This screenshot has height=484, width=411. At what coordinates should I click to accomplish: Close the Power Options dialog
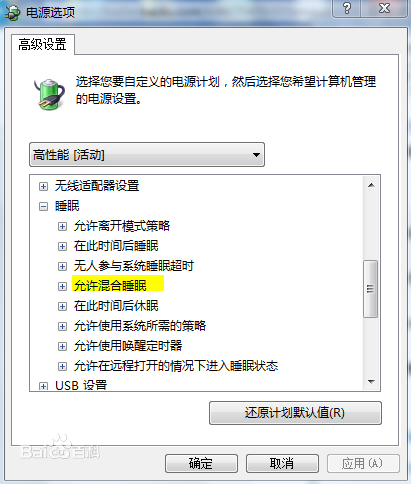tap(384, 8)
